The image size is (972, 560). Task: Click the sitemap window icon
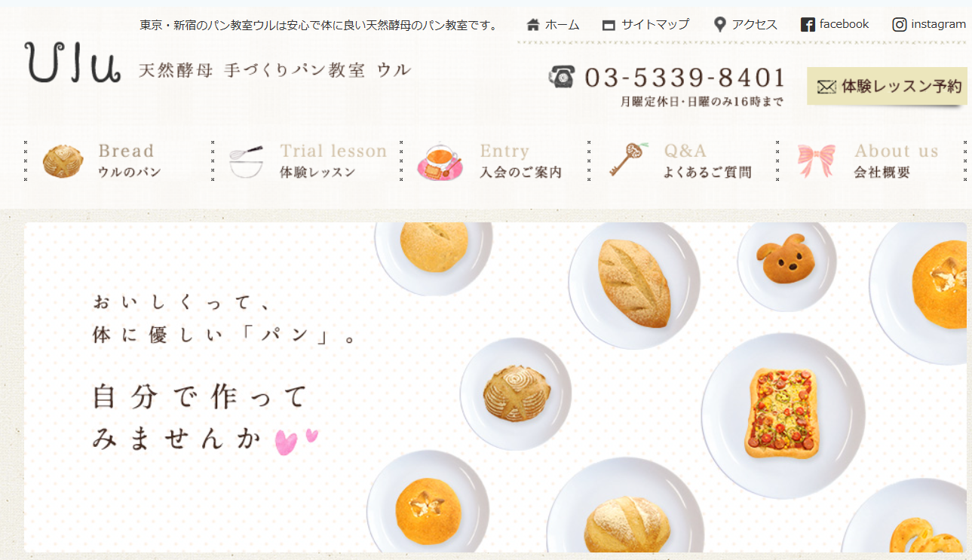pos(609,25)
